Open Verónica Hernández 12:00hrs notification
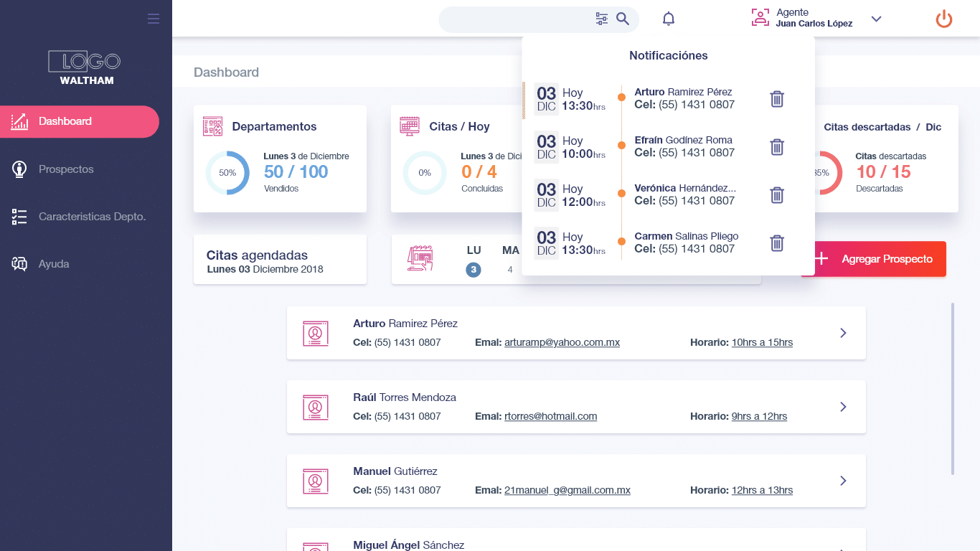Image resolution: width=980 pixels, height=551 pixels. (x=669, y=195)
